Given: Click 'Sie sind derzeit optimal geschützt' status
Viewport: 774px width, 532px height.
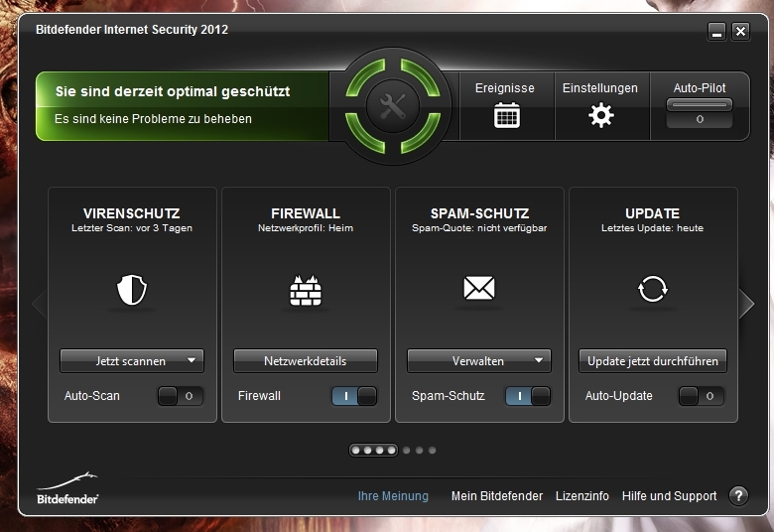Looking at the screenshot, I should [x=173, y=92].
